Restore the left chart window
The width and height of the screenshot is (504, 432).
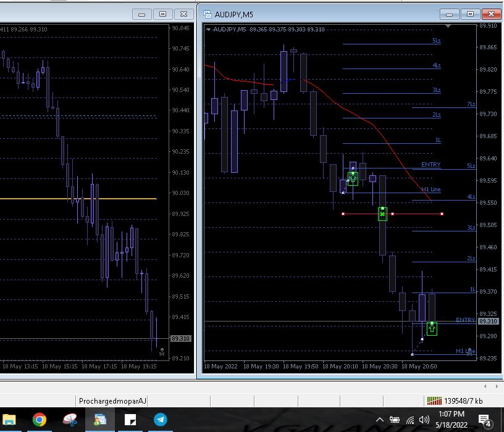click(162, 14)
